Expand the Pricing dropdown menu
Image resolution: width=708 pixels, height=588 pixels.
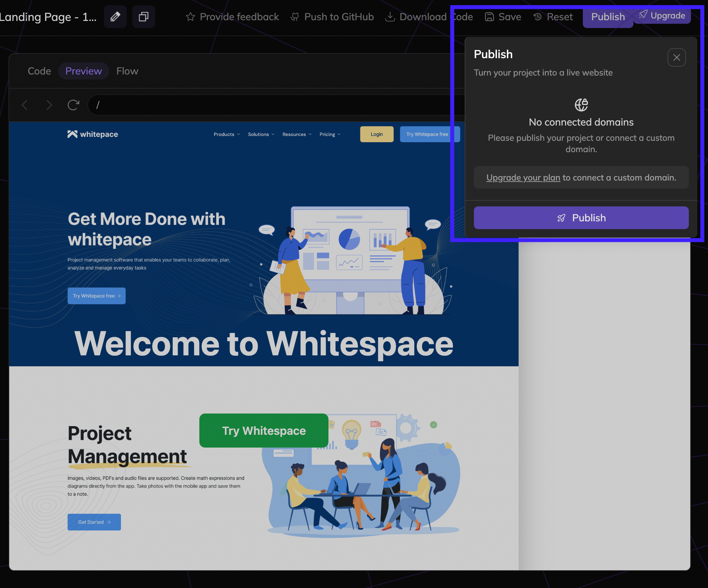click(x=330, y=134)
